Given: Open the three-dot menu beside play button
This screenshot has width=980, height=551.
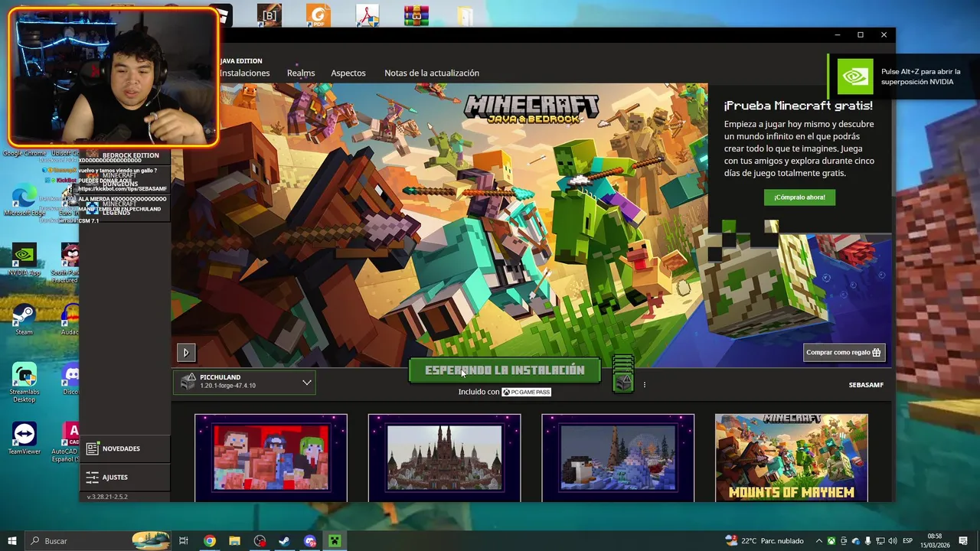Looking at the screenshot, I should pyautogui.click(x=645, y=385).
